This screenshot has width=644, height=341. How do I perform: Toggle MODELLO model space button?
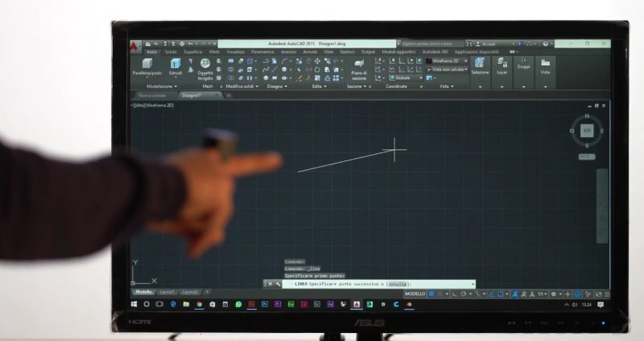(415, 294)
